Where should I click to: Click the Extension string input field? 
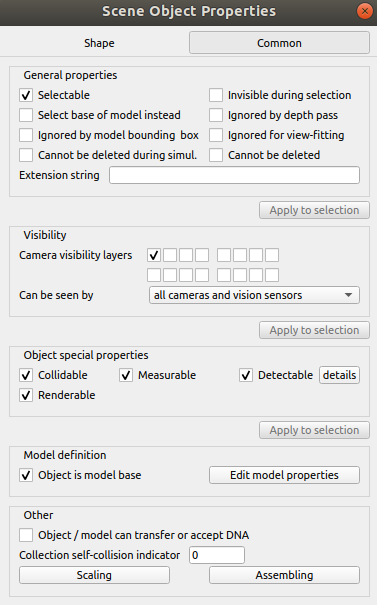[x=234, y=175]
